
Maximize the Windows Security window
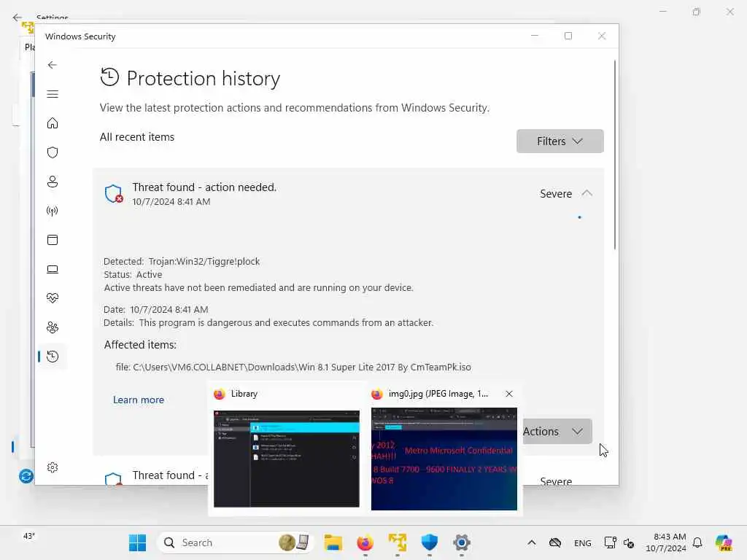point(568,36)
